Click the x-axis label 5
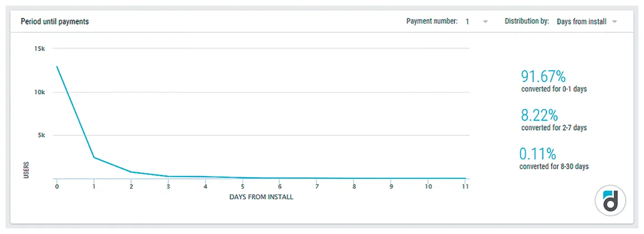This screenshot has height=234, width=644. click(x=242, y=187)
